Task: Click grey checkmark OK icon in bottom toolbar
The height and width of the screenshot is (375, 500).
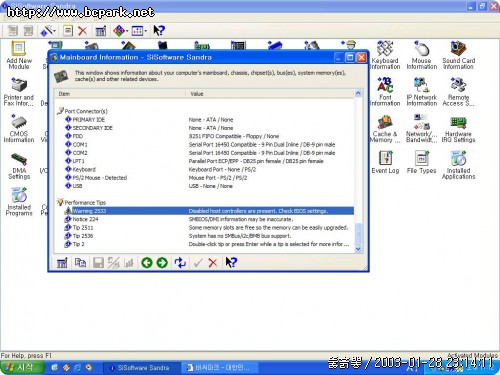Action: tap(198, 263)
